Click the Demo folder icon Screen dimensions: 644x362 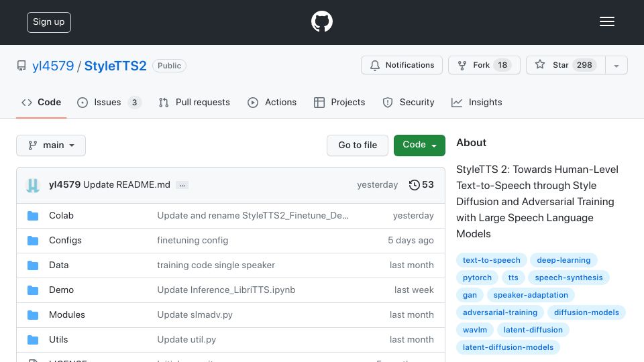click(x=33, y=290)
